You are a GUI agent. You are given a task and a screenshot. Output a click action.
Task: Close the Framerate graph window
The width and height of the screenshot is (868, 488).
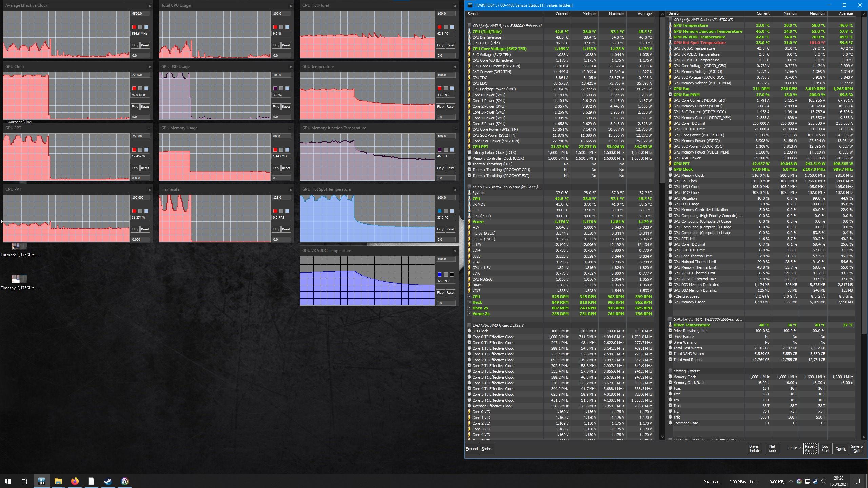coord(291,189)
